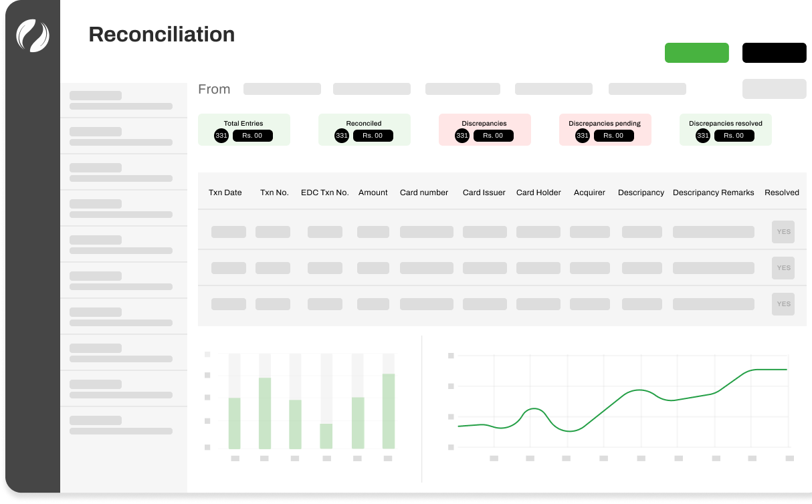Open the first From date filter

[x=282, y=88]
